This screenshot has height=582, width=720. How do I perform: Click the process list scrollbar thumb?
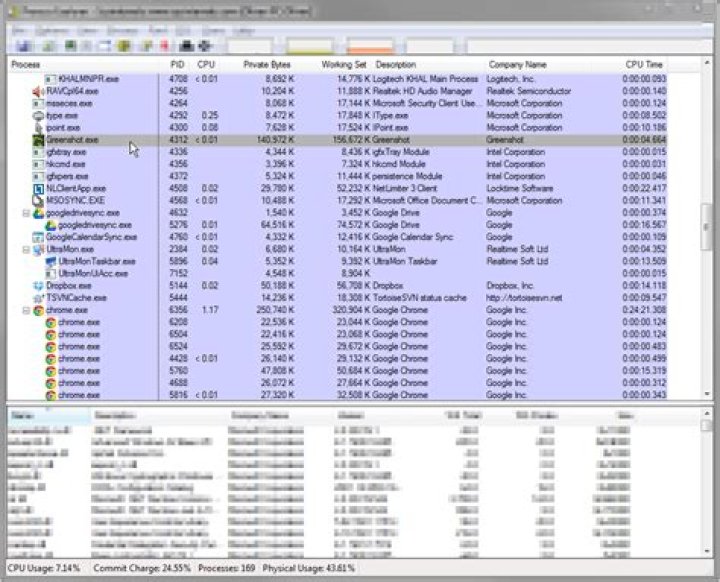point(707,227)
